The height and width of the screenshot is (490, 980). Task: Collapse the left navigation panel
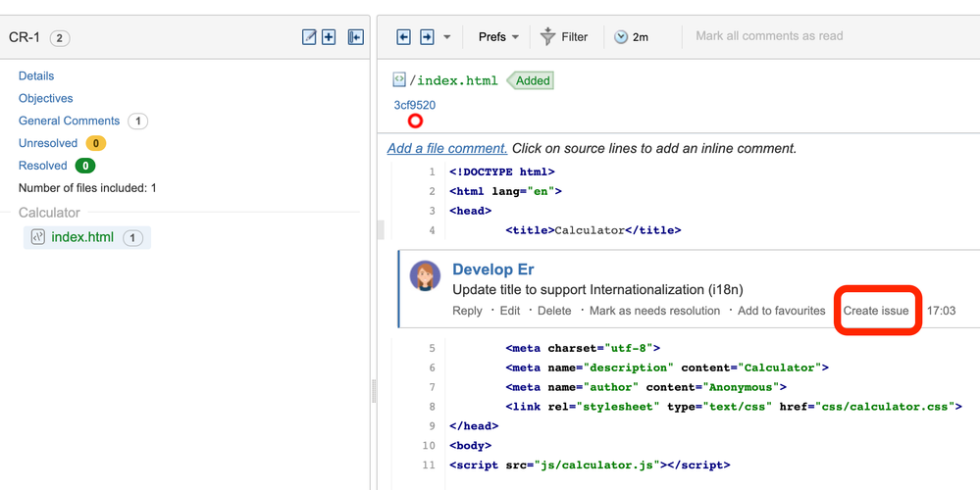point(355,37)
